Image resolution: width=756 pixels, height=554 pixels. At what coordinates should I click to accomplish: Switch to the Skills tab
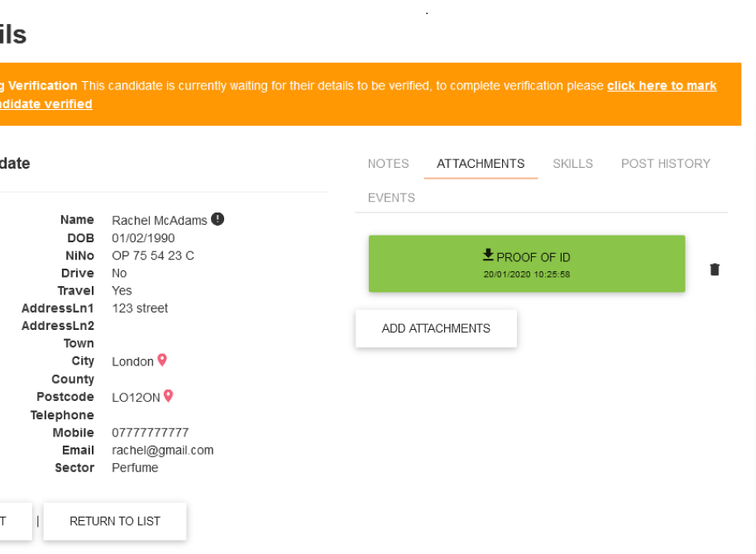(572, 164)
